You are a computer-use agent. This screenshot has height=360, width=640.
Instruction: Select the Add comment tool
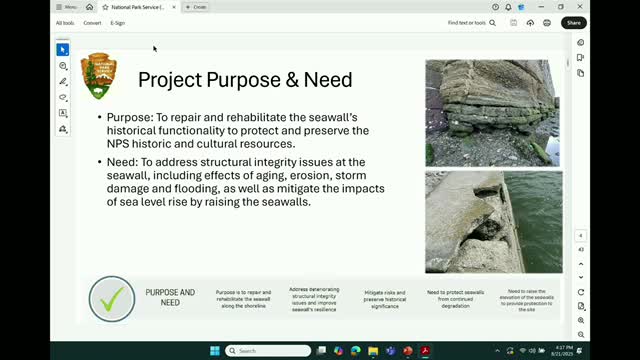(62, 66)
